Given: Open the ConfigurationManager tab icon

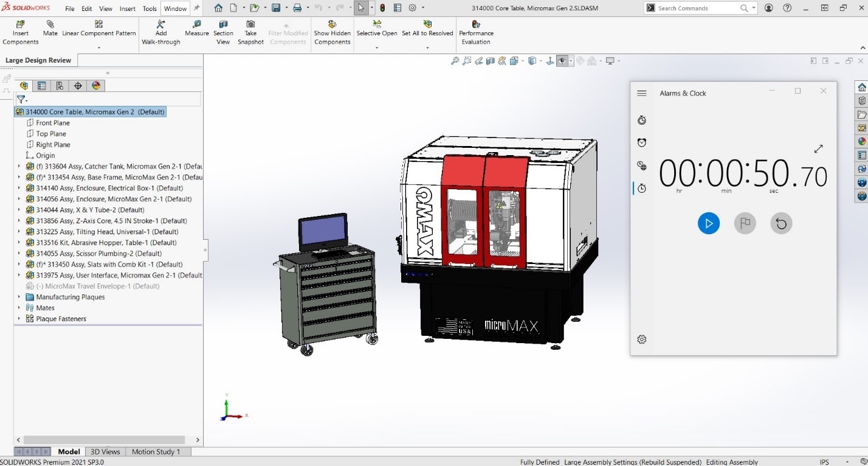Looking at the screenshot, I should coord(60,86).
